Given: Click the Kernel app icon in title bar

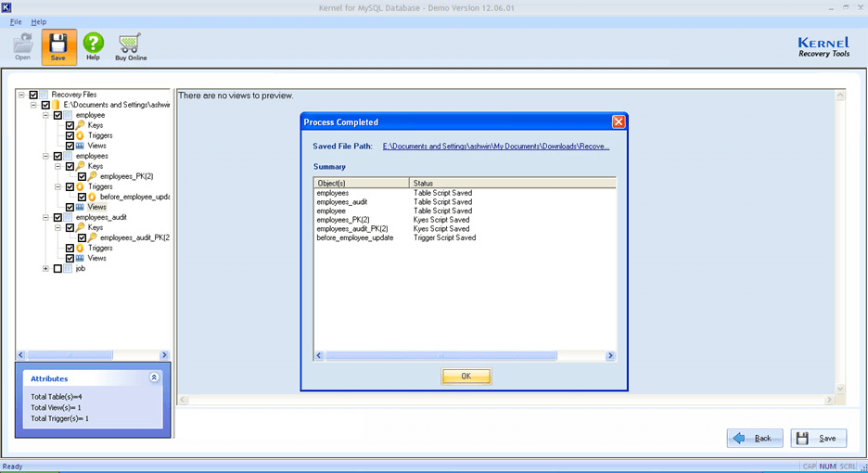Looking at the screenshot, I should click(6, 7).
